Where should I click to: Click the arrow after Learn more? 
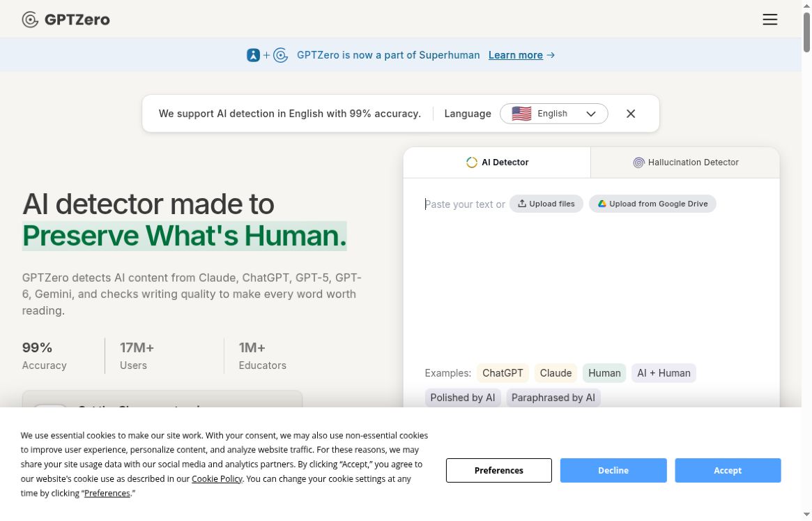551,55
